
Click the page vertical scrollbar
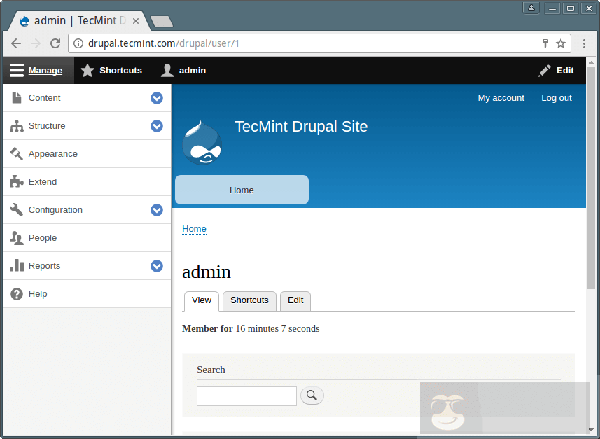click(591, 178)
